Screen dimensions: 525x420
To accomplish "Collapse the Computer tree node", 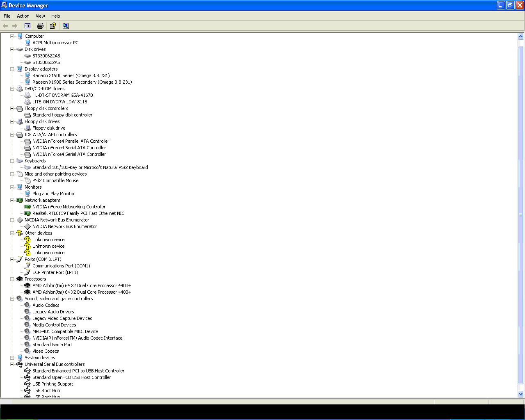I will [12, 36].
